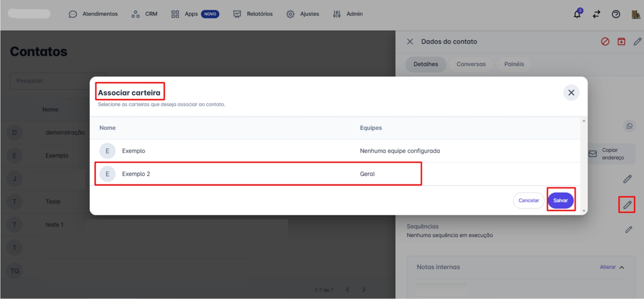Click the highlighted pencil edit icon

(x=627, y=205)
